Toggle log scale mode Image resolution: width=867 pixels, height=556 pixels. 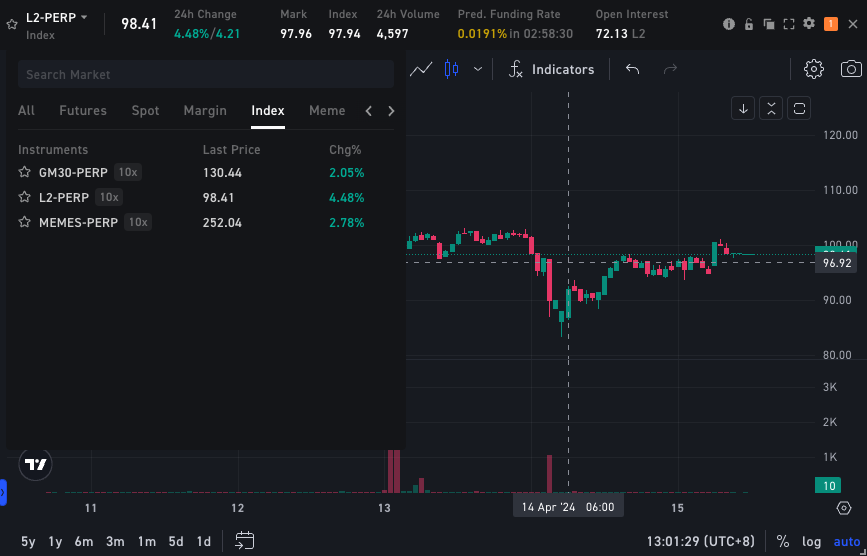click(812, 542)
